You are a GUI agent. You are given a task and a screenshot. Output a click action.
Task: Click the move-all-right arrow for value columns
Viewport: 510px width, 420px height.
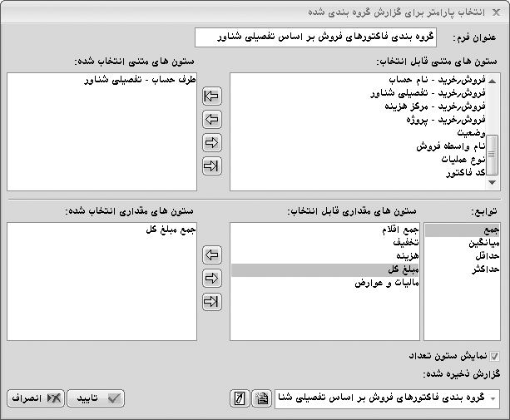[x=212, y=300]
